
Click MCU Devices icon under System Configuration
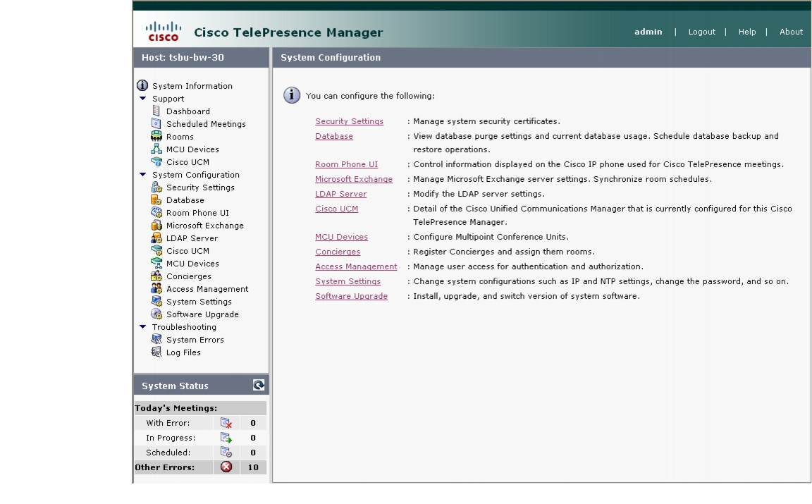tap(156, 263)
